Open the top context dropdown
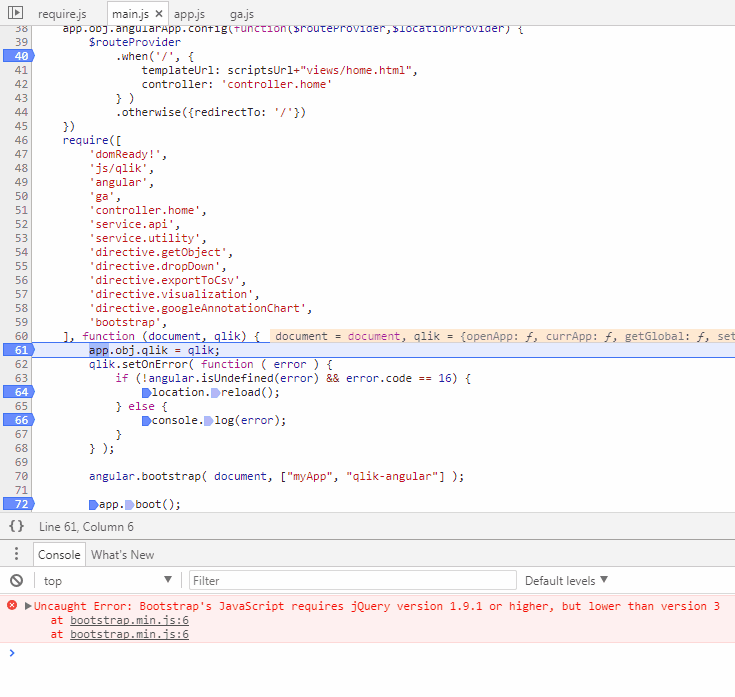 pos(108,581)
